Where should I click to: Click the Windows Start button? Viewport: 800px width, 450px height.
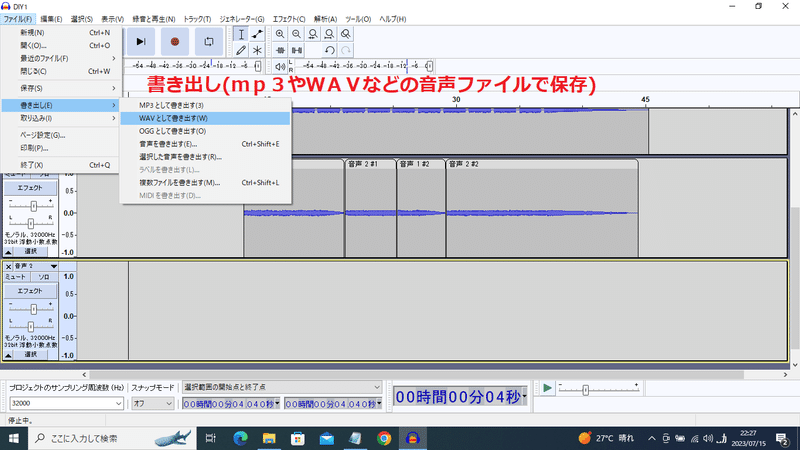click(x=14, y=438)
